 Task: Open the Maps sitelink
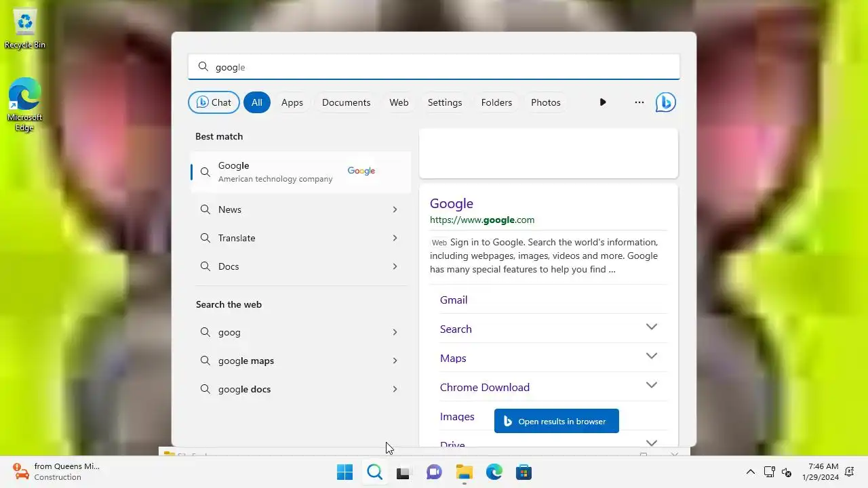[453, 358]
